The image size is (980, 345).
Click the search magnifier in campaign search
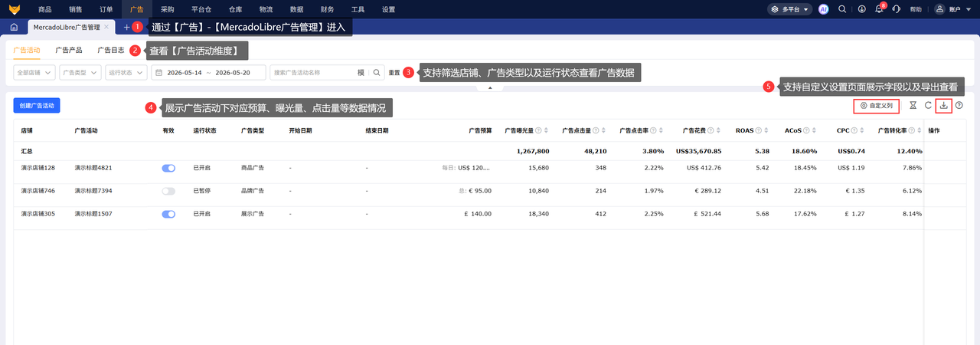(376, 72)
